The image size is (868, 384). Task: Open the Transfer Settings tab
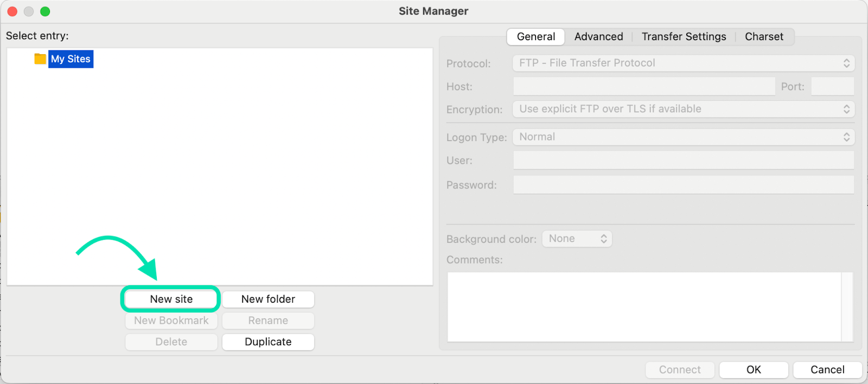click(x=684, y=36)
